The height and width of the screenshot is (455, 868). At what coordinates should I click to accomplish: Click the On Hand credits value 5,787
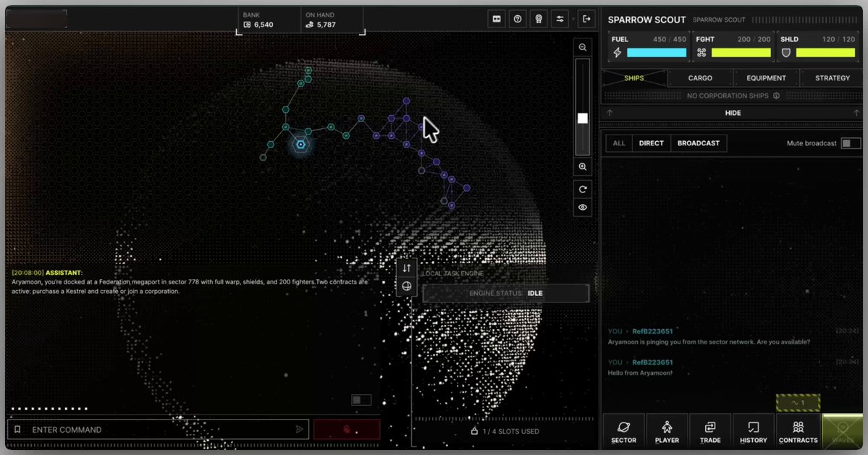click(326, 25)
